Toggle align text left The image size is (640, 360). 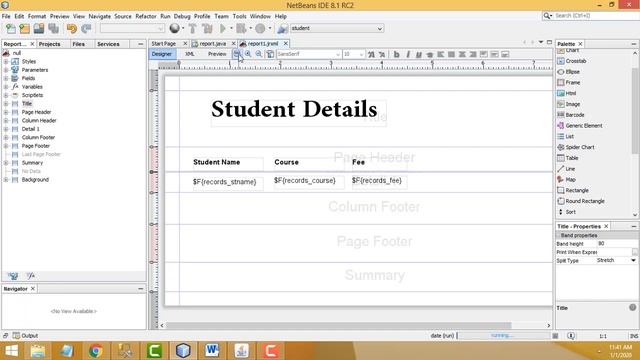point(440,54)
